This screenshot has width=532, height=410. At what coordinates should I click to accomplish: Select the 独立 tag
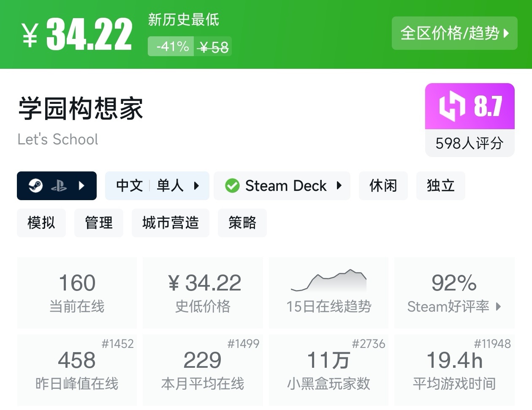[x=440, y=185]
